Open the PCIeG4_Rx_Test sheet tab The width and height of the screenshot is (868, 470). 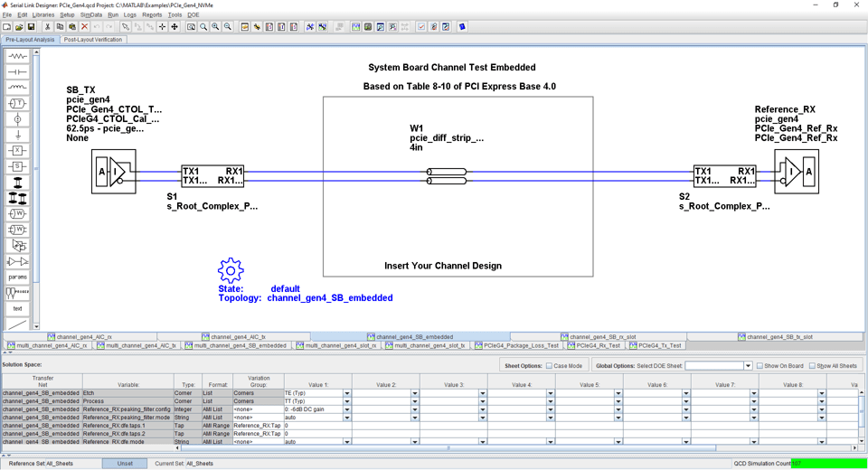pyautogui.click(x=595, y=345)
